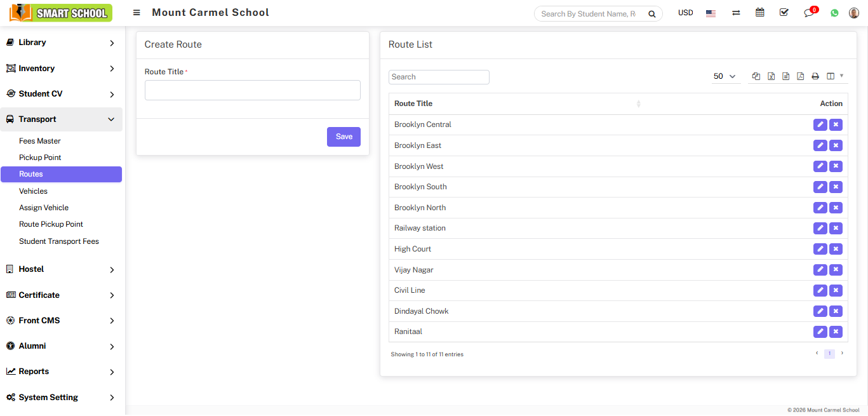Click the copy table icon
This screenshot has height=416, width=868.
pyautogui.click(x=756, y=76)
